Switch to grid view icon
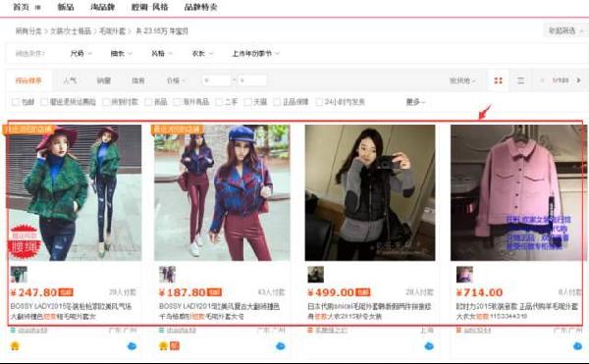This screenshot has width=589, height=364. coord(498,80)
